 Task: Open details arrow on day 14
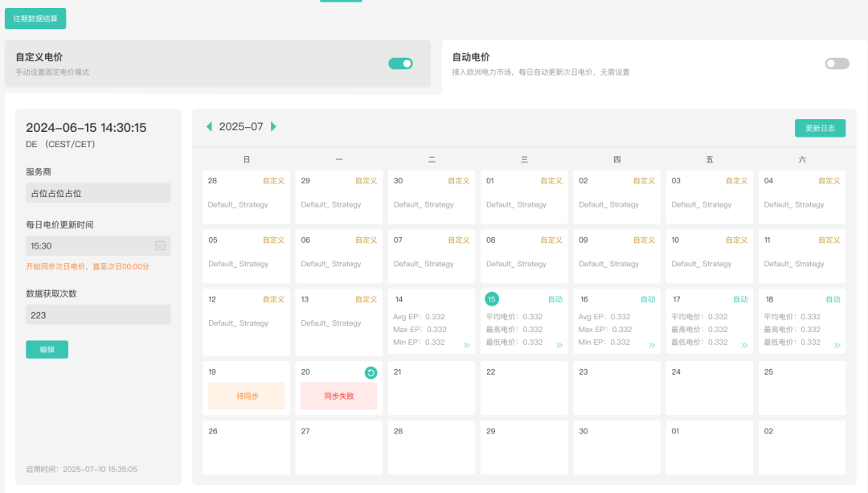(466, 345)
